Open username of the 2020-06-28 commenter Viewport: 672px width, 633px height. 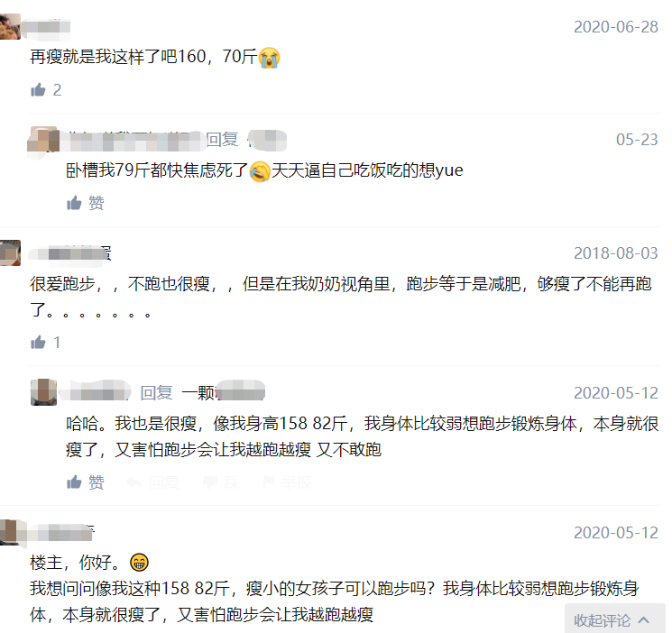[46, 26]
